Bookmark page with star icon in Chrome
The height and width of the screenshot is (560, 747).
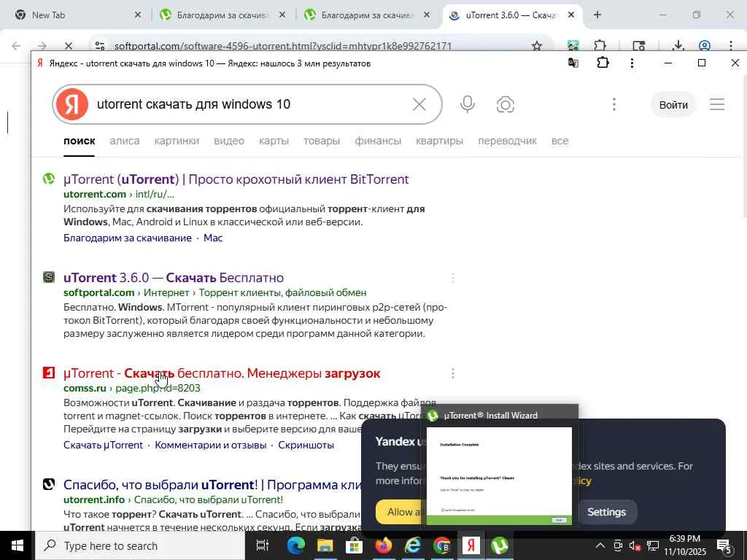537,46
